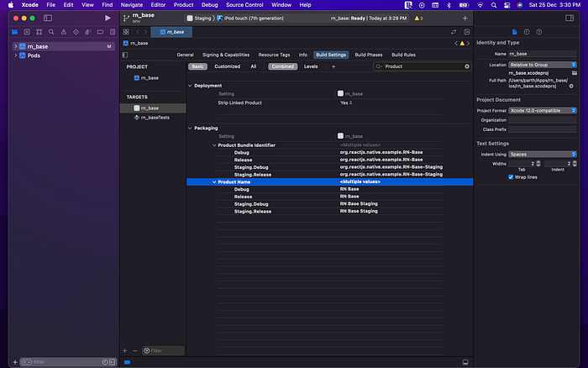Screen dimensions: 588x368
Task: Open the Build Phases tab
Action: point(369,55)
